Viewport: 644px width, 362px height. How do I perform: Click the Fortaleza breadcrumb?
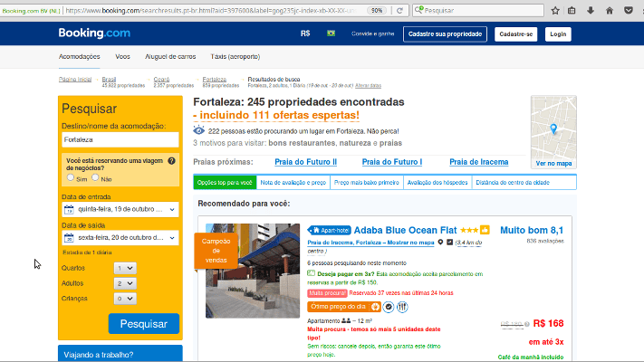tap(215, 80)
